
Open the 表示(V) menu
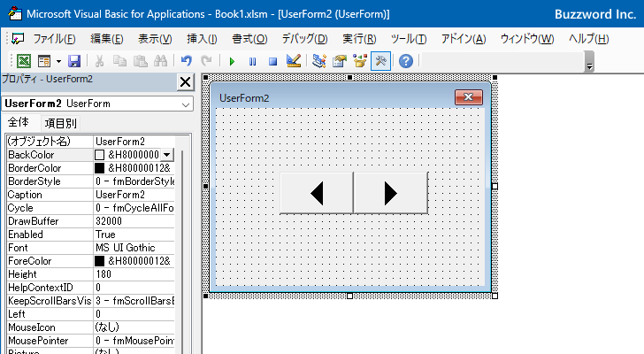point(155,39)
